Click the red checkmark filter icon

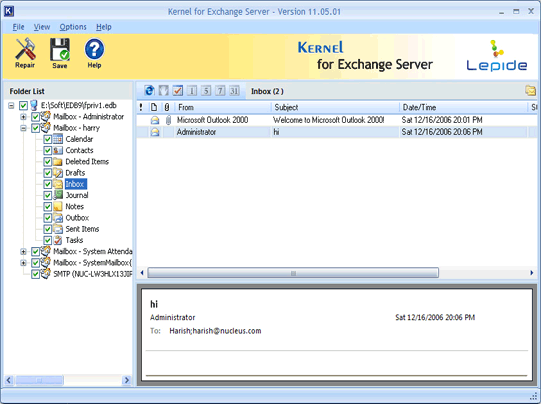178,91
